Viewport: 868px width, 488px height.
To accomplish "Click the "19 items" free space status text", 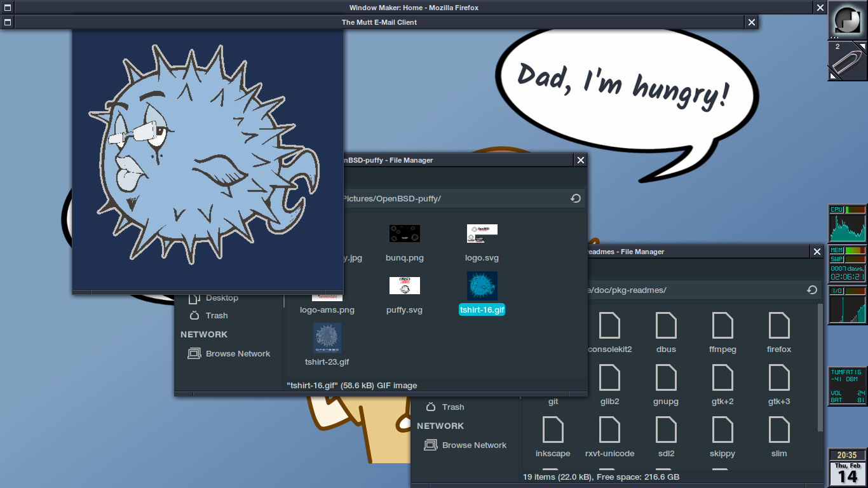I will tap(601, 477).
